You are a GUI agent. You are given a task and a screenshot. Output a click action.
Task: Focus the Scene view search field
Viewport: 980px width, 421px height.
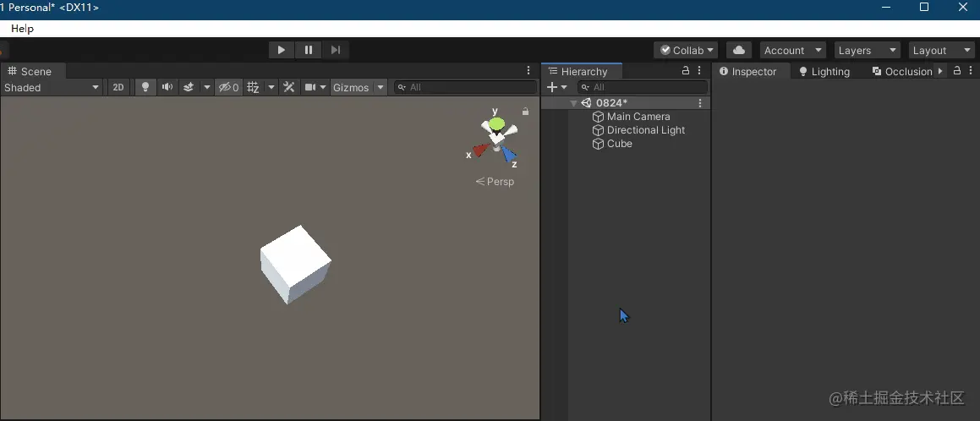point(465,87)
